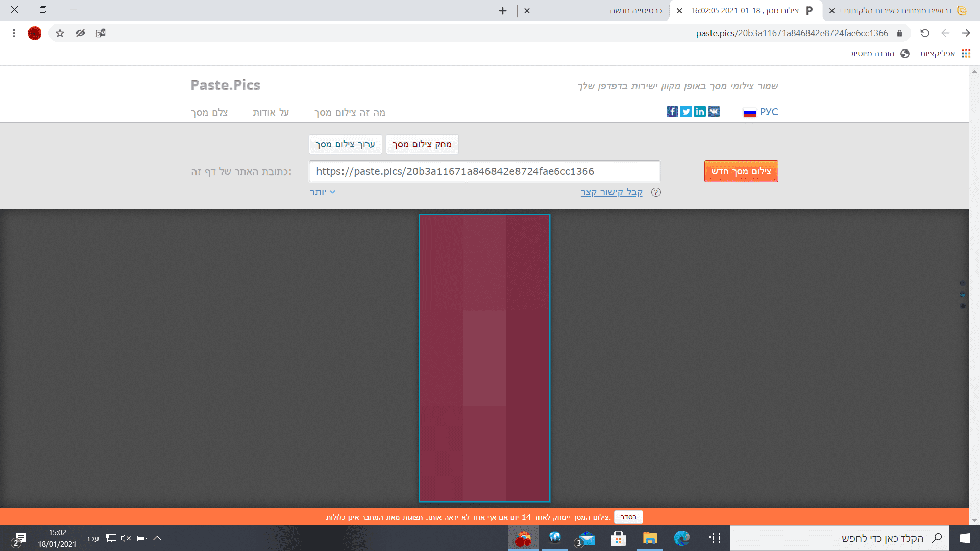The image size is (980, 551).
Task: Click the red pasted screenshot image
Action: pos(484,358)
